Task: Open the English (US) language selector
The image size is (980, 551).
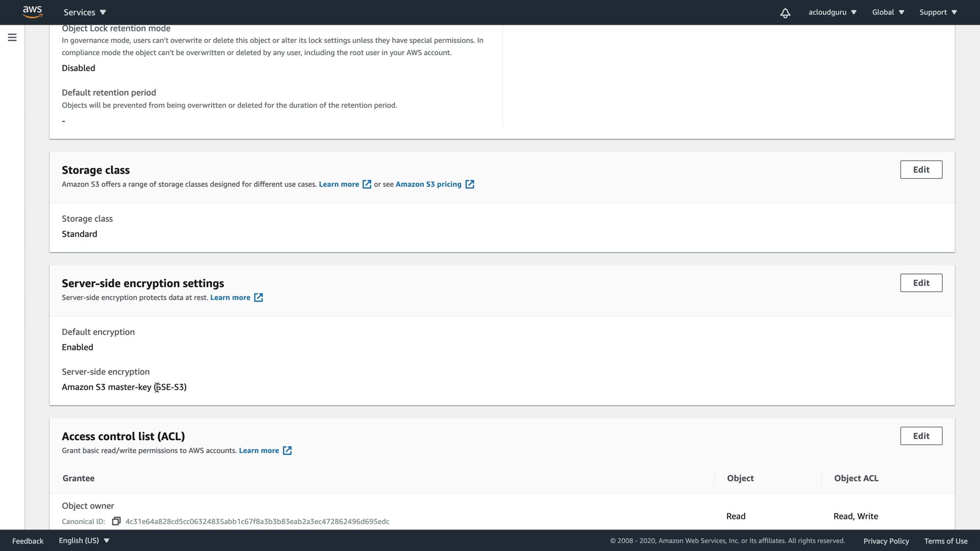Action: point(84,540)
